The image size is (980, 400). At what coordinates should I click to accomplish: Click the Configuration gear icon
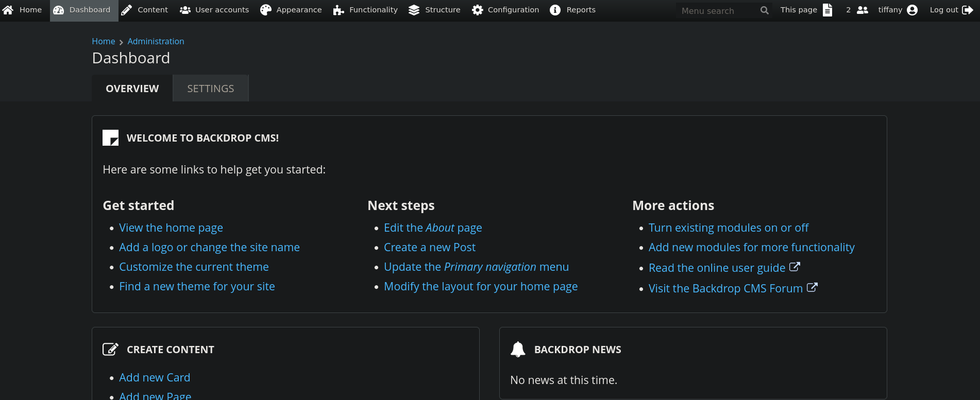pos(478,10)
